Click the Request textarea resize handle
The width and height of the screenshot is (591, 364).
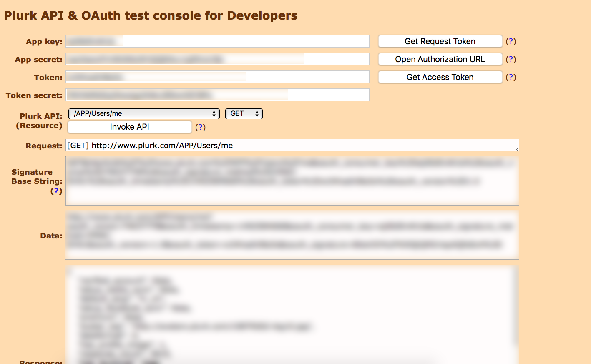coord(516,148)
